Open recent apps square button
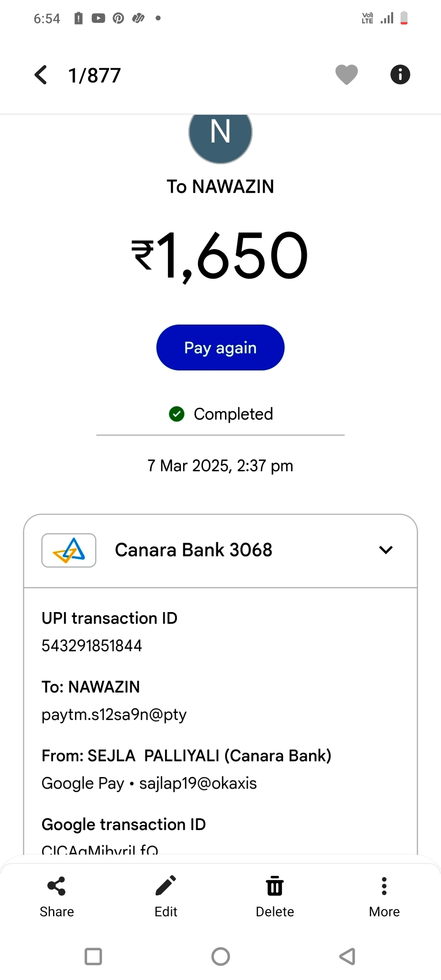 tap(93, 956)
